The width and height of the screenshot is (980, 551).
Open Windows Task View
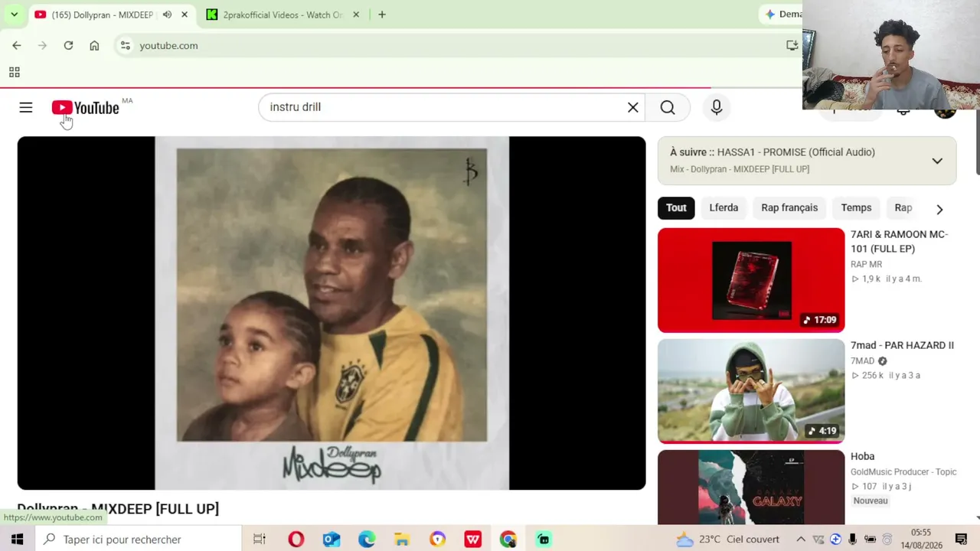click(x=260, y=540)
